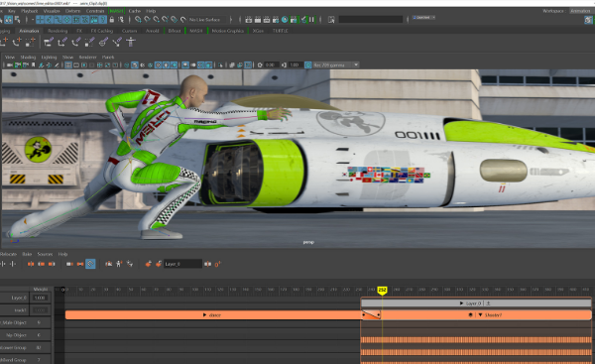Click the highlighted blue Time Editor ripple icon
This screenshot has width=595, height=364.
(90, 264)
